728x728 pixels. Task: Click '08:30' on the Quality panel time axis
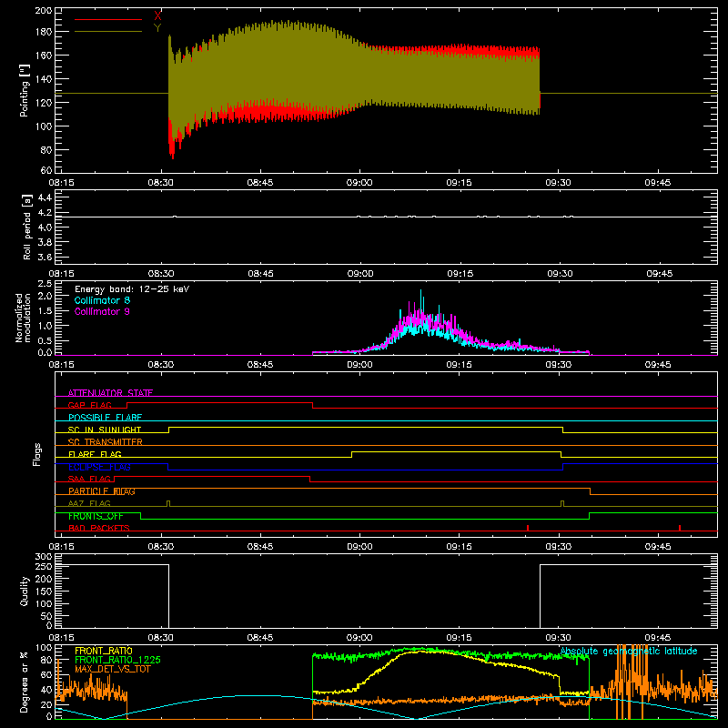(x=161, y=638)
